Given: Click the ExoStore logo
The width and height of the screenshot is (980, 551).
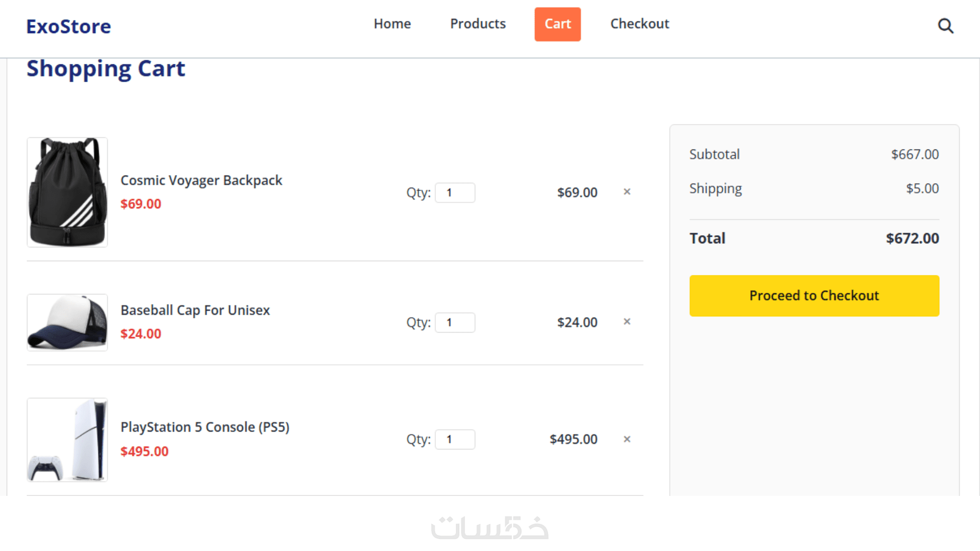Looking at the screenshot, I should click(68, 27).
